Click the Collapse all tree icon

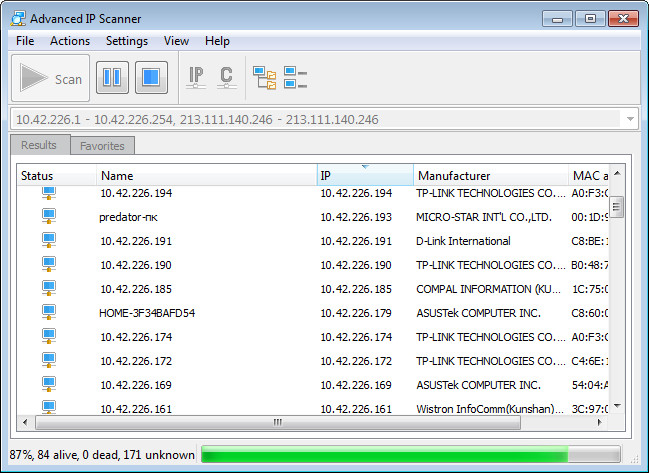(295, 78)
